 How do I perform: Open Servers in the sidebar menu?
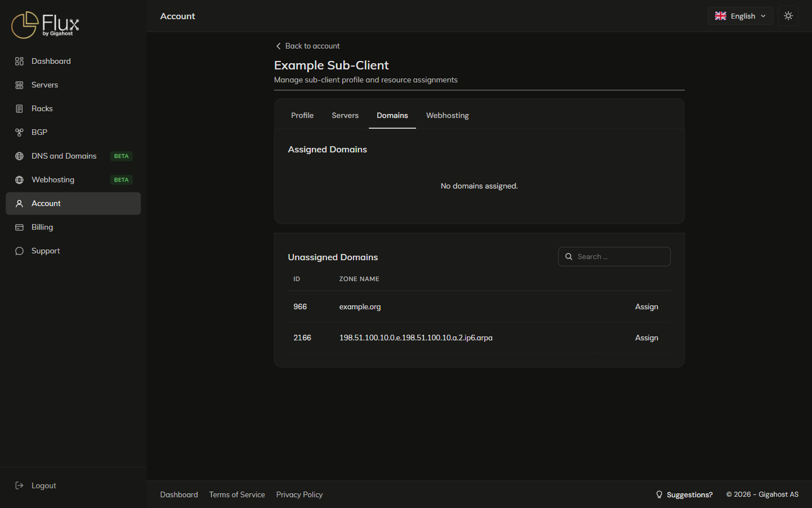(73, 85)
